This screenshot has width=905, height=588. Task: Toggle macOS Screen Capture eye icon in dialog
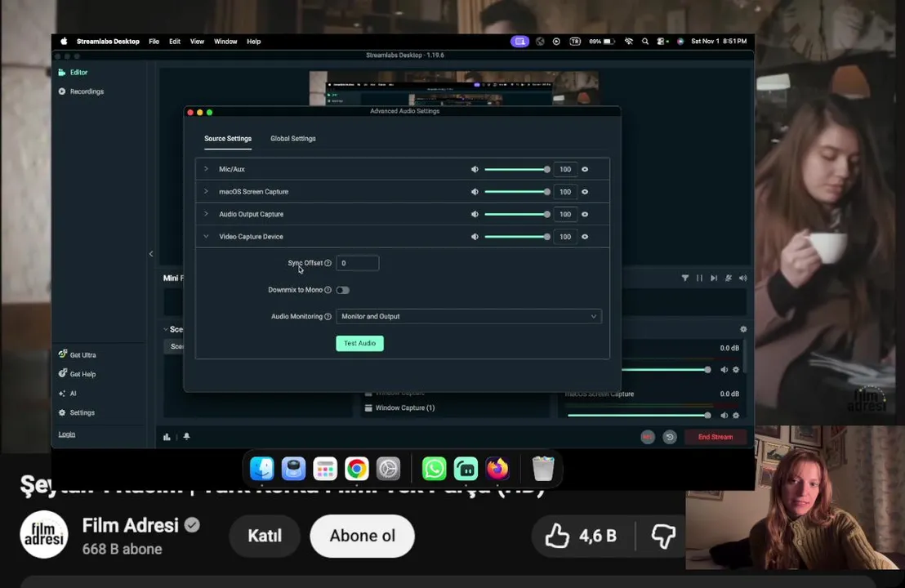585,192
